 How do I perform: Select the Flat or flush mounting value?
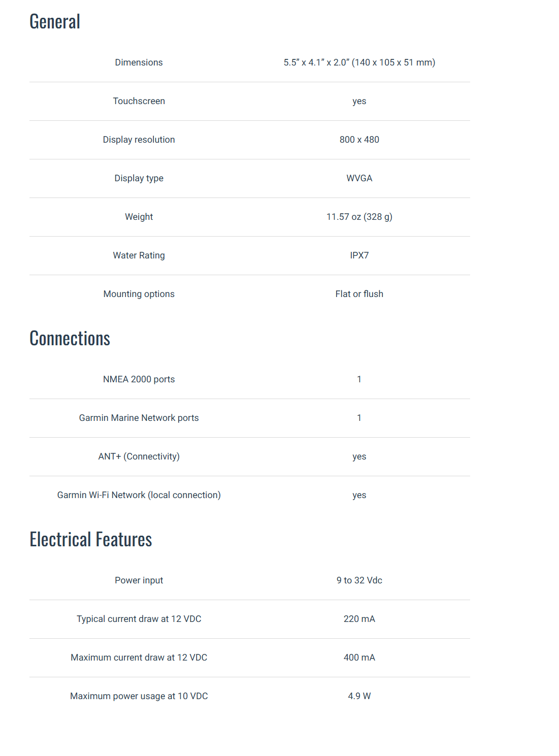pyautogui.click(x=359, y=294)
